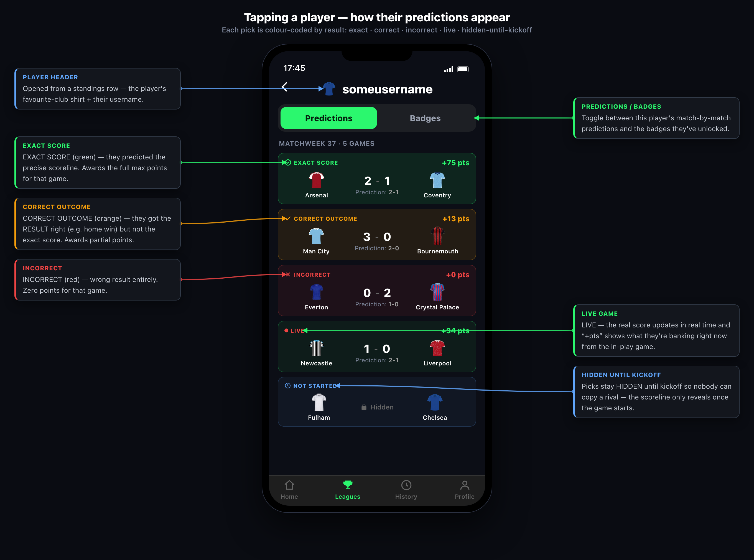
Task: Open the History clock icon
Action: (x=406, y=485)
